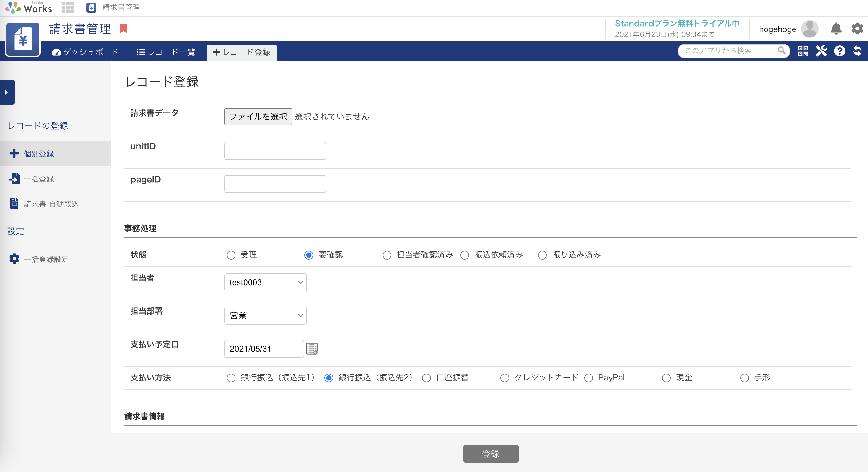The width and height of the screenshot is (868, 472).
Task: Open the 担当部署 dropdown showing 営業
Action: point(265,316)
